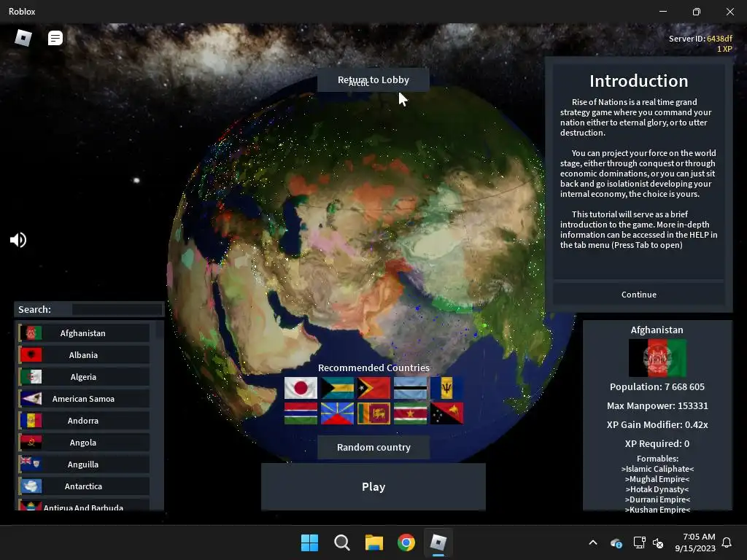Pick the Papua New Guinea flag
747x560 pixels.
click(446, 413)
